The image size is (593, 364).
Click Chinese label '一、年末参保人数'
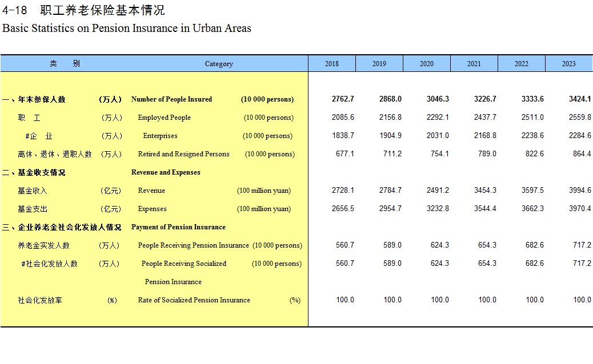[x=34, y=99]
